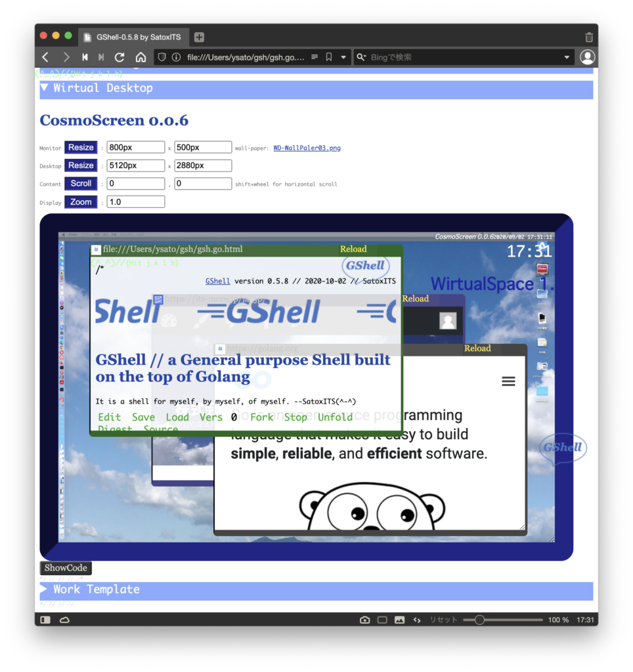Reload the page with the toolbar refresh icon

pyautogui.click(x=120, y=57)
